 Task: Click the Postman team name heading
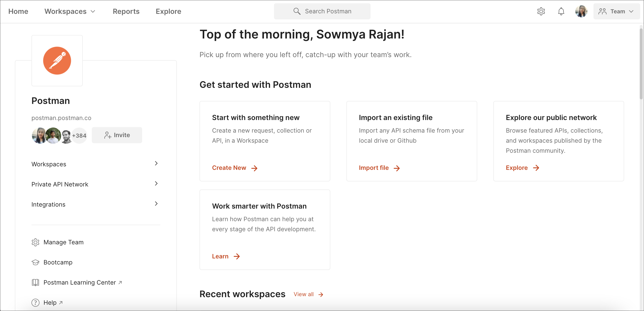click(51, 101)
